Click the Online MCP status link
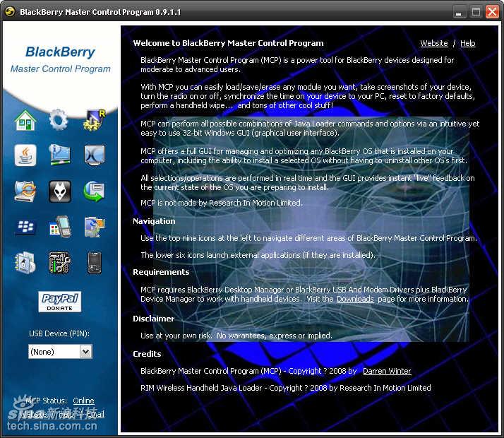 tap(83, 401)
